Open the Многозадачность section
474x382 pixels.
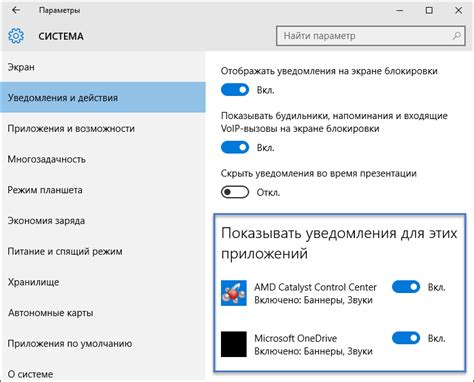click(x=103, y=159)
